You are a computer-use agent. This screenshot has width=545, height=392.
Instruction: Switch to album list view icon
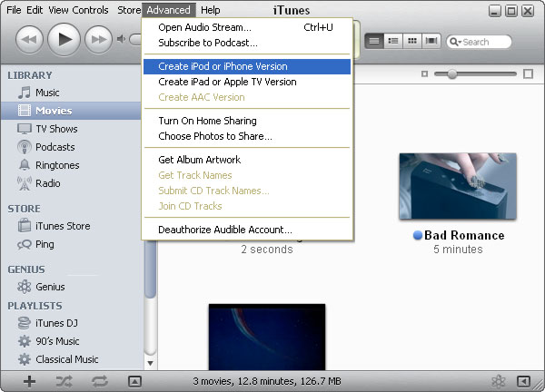pyautogui.click(x=393, y=42)
